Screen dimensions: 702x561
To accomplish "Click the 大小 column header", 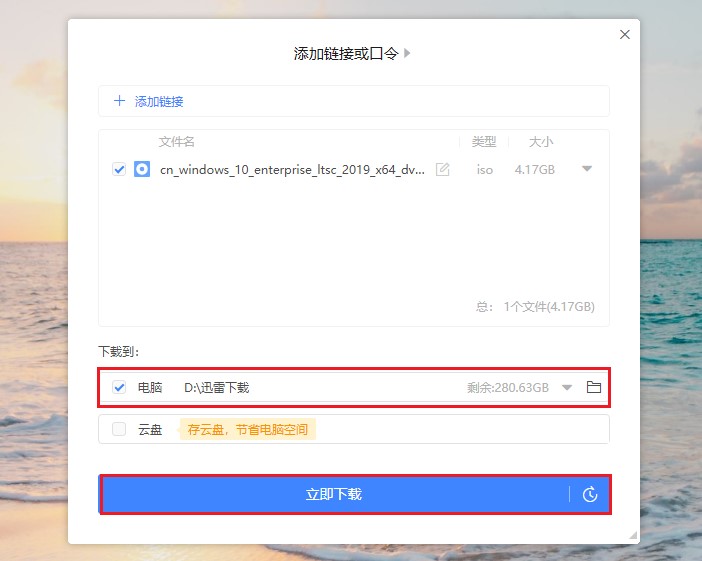I will (541, 142).
